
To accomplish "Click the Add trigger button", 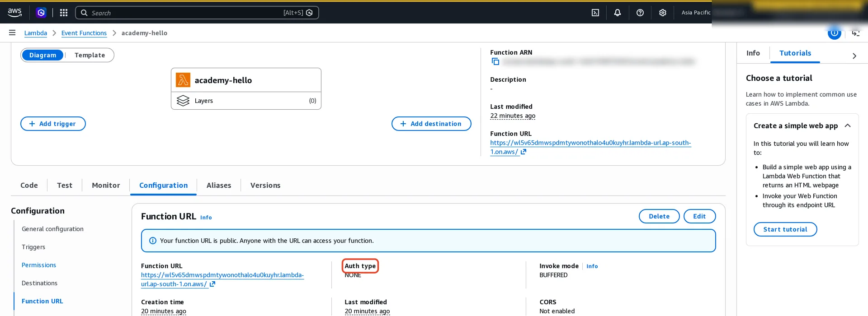I will [x=53, y=124].
